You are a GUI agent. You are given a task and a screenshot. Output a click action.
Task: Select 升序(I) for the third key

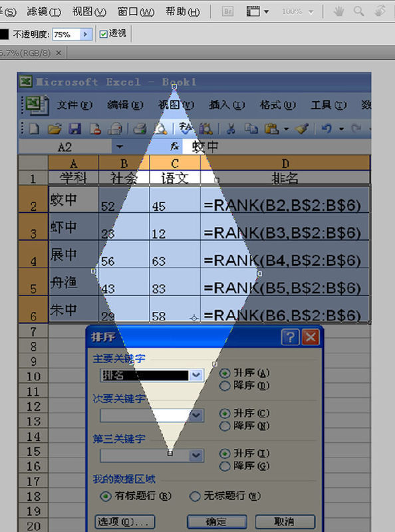[225, 454]
